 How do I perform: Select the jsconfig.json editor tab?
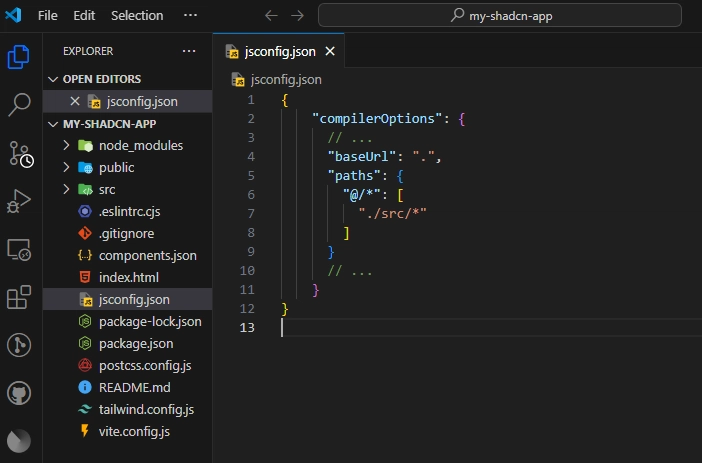278,51
